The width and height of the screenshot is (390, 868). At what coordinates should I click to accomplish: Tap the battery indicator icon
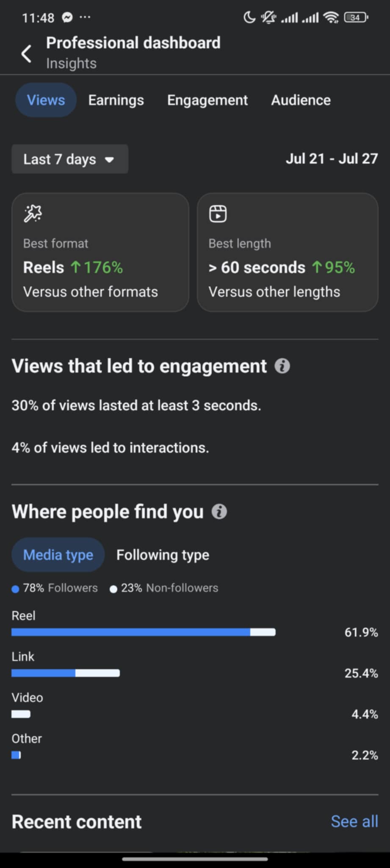click(x=356, y=17)
